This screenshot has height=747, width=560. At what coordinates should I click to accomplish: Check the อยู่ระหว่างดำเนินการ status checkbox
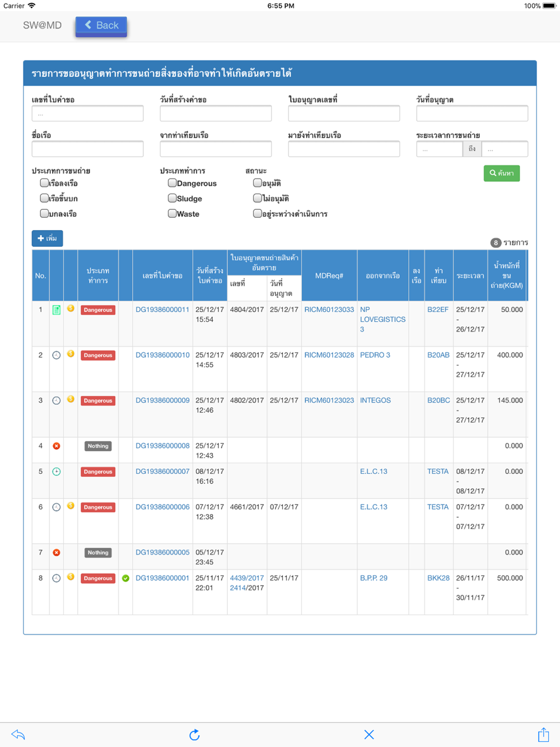[258, 213]
